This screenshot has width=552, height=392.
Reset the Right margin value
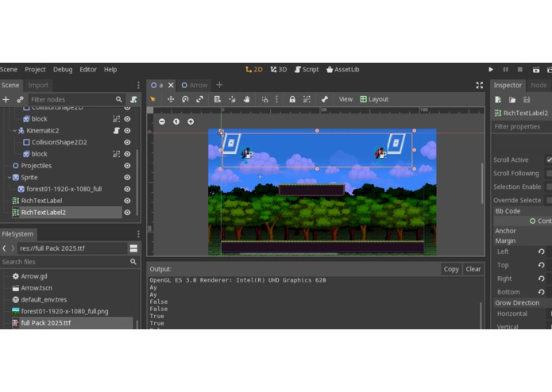(x=542, y=279)
